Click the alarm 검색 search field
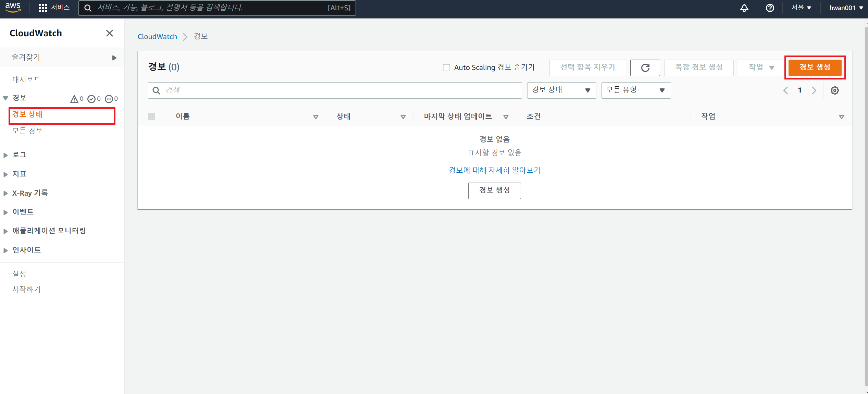Image resolution: width=868 pixels, height=394 pixels. pos(339,90)
